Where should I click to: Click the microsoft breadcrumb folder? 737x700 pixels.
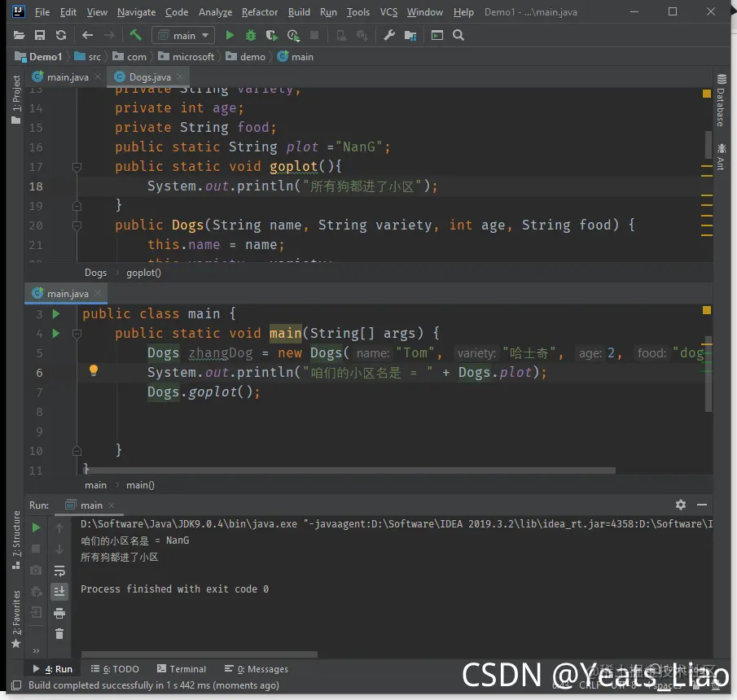coord(186,57)
